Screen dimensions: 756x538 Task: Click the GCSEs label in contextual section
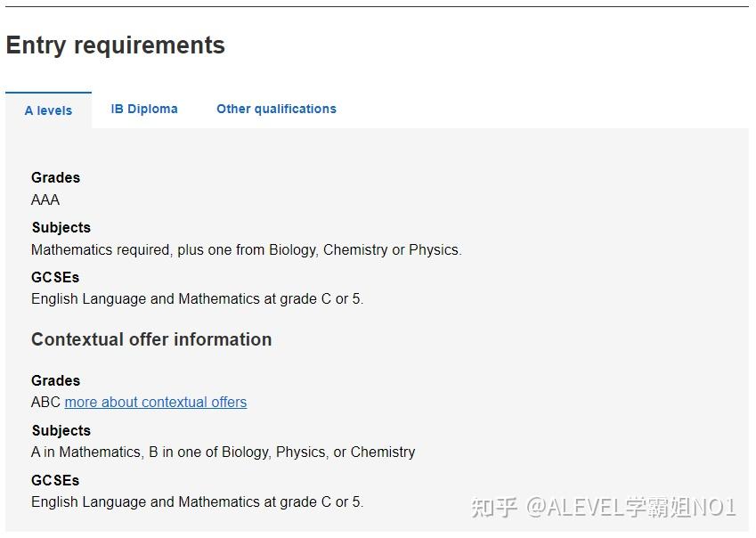55,480
